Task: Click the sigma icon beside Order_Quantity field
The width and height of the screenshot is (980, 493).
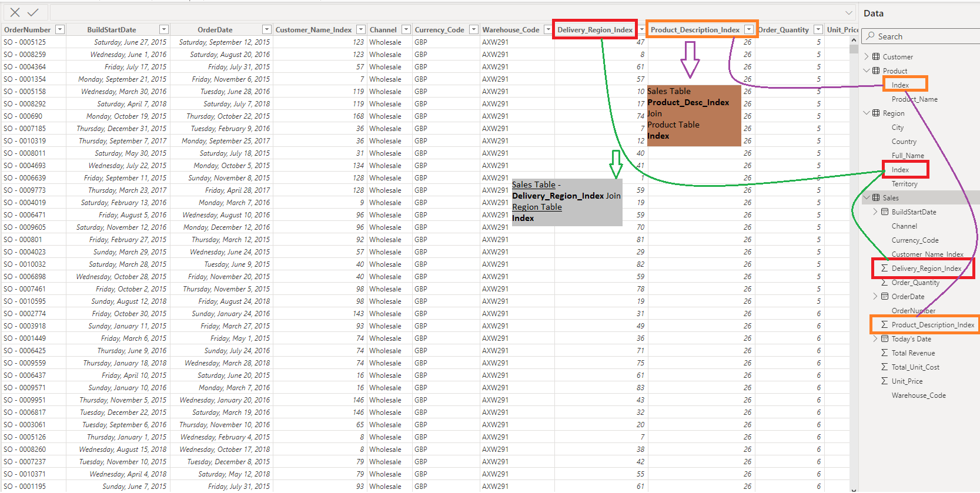Action: [x=884, y=283]
